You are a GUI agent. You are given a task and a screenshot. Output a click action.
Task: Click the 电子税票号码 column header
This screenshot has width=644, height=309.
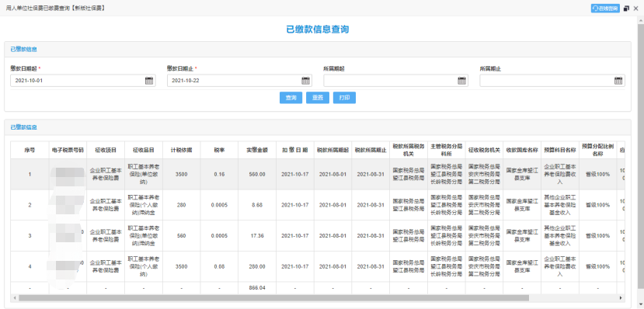click(x=68, y=150)
